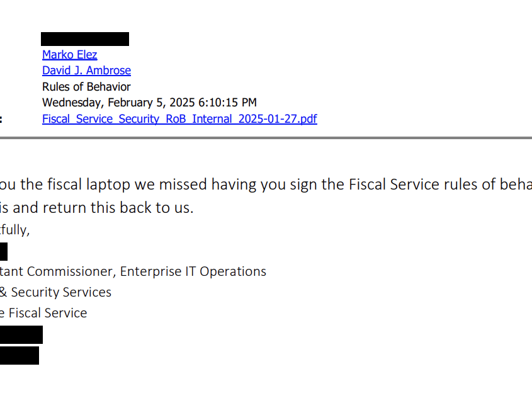
Task: Open the David J. Ambrose recipient link
Action: pos(86,71)
